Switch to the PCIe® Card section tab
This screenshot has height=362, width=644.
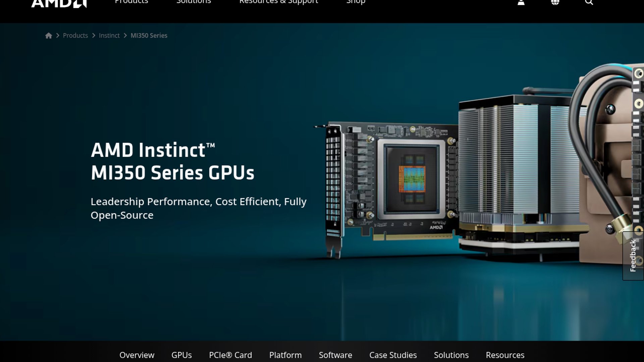point(230,355)
